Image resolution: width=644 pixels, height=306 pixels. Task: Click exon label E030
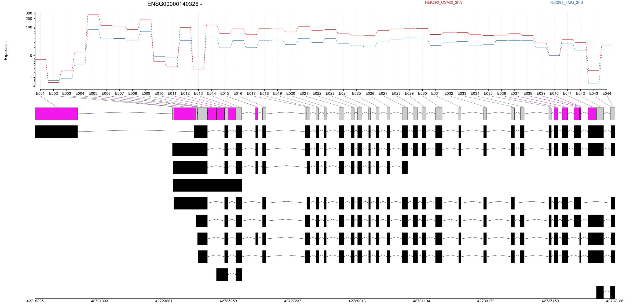point(422,93)
